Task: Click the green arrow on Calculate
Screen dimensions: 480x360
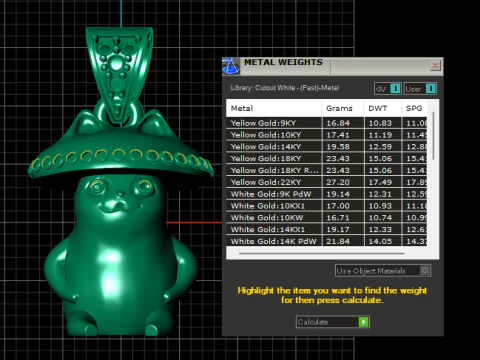Action: [363, 322]
